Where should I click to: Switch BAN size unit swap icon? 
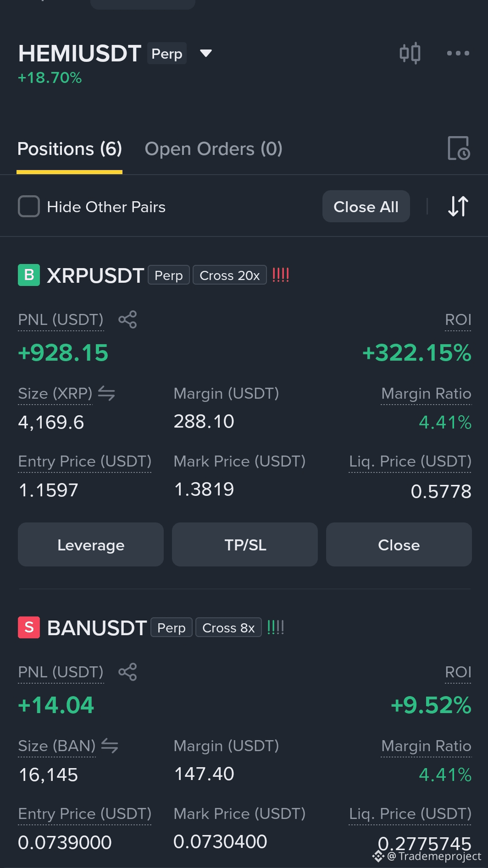click(x=110, y=746)
